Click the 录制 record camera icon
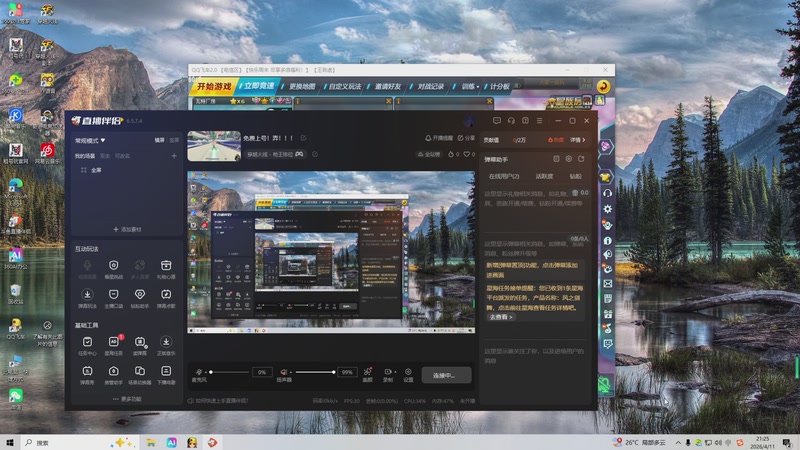This screenshot has height=450, width=800. coord(388,372)
